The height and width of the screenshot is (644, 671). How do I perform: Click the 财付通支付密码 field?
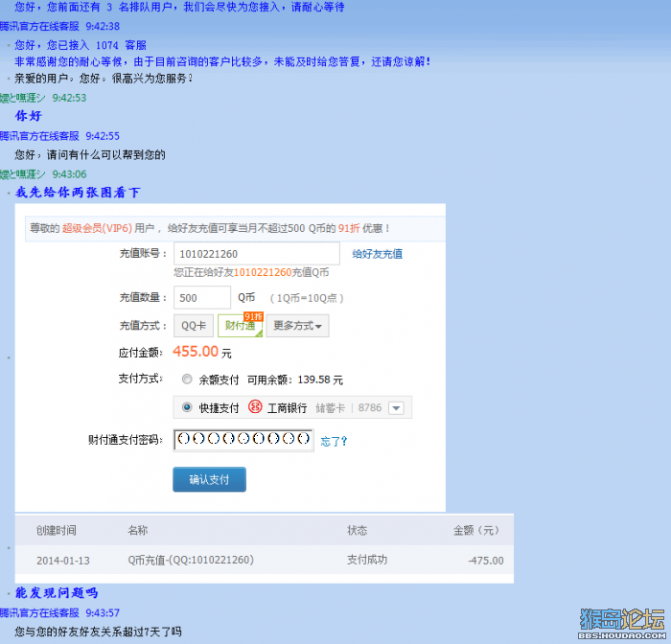click(243, 440)
